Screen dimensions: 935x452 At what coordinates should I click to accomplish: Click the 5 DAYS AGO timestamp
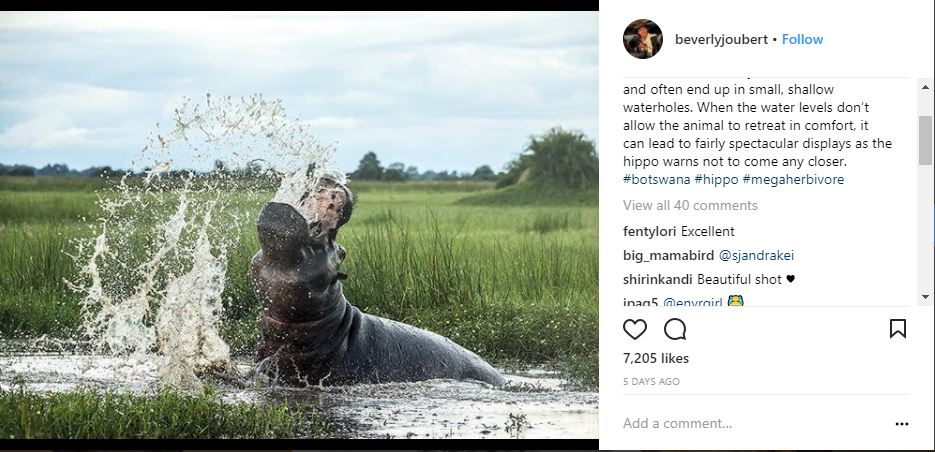(x=651, y=382)
